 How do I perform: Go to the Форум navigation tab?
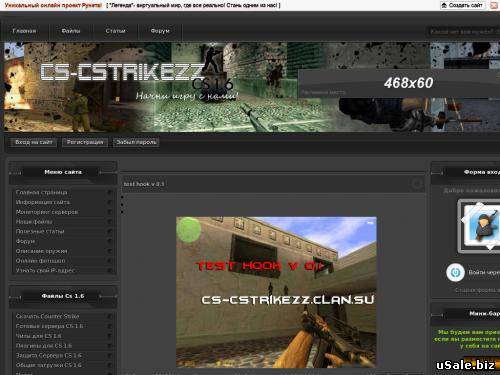point(160,31)
